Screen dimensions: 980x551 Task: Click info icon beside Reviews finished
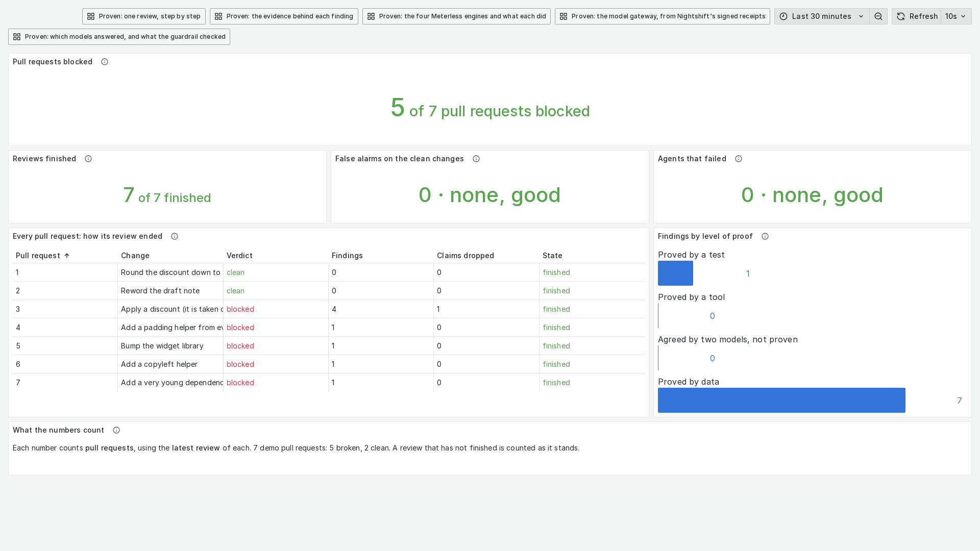(x=88, y=159)
